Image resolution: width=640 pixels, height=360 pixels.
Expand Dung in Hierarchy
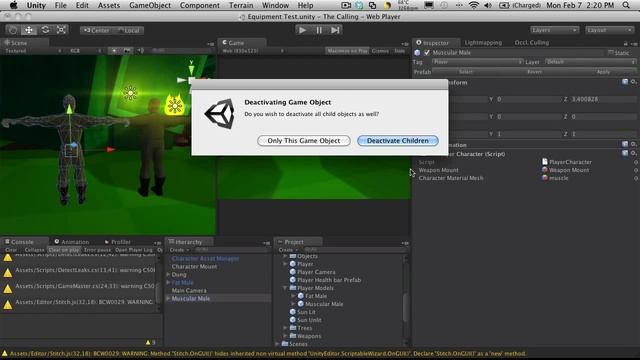pyautogui.click(x=168, y=275)
